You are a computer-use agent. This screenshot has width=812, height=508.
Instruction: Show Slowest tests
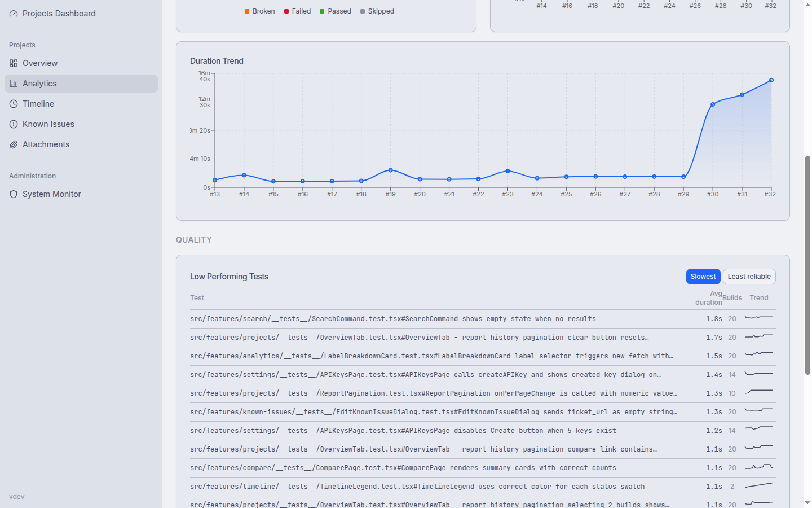pos(703,277)
